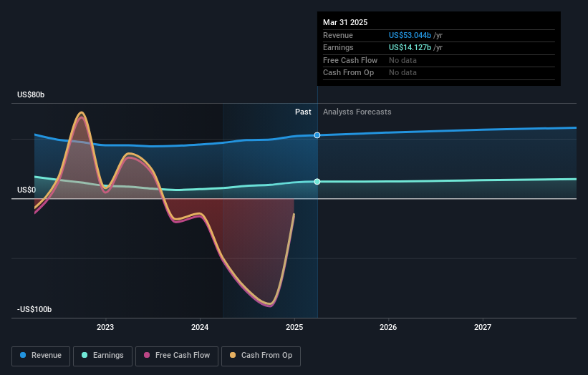Click No data next to Free Cash Flow
The image size is (588, 375).
click(403, 60)
